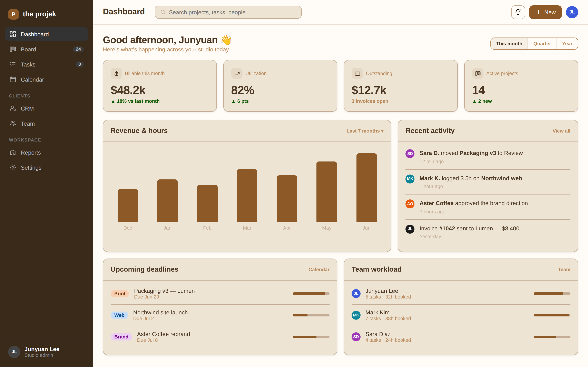The image size is (588, 367).
Task: Open View all recent activity link
Action: pyautogui.click(x=561, y=131)
